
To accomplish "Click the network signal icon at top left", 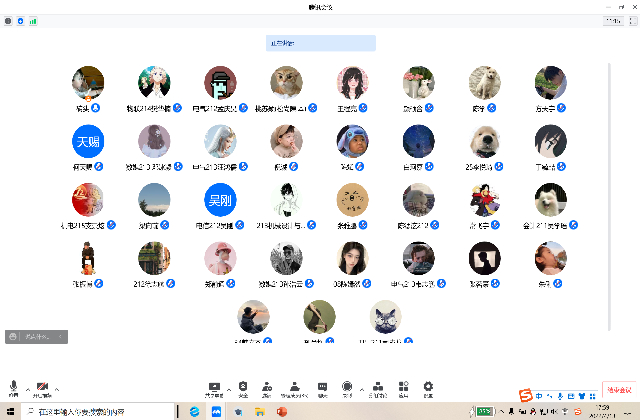I will pos(33,20).
